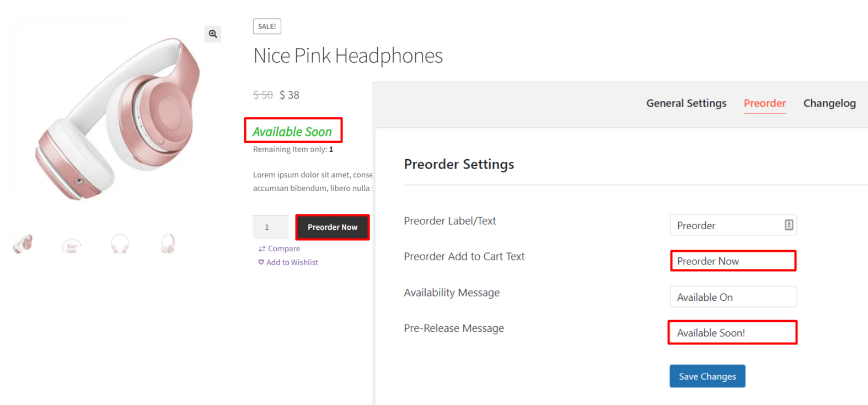The height and width of the screenshot is (405, 868).
Task: Click the Pre-Release Message field showing Available Soon!
Action: (732, 332)
